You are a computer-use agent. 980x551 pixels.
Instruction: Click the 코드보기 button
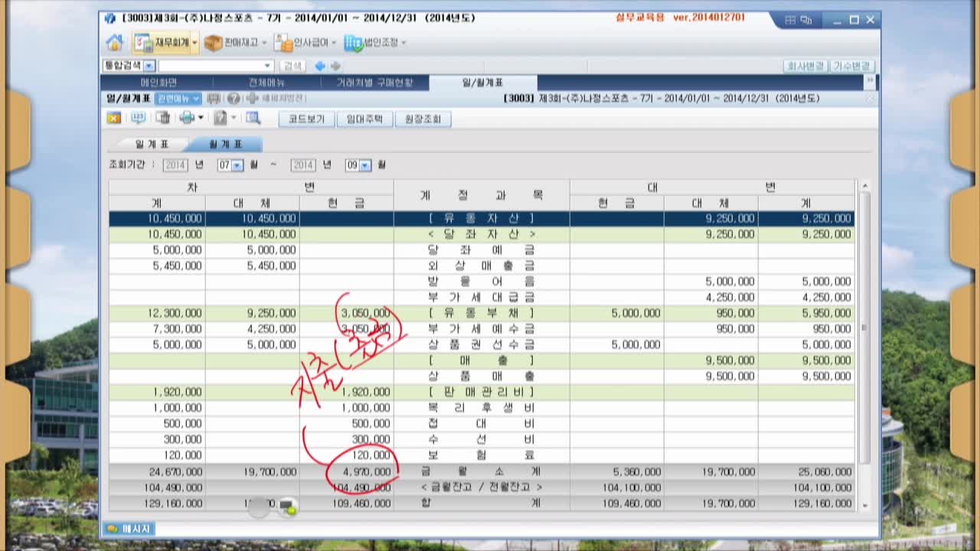tap(306, 119)
